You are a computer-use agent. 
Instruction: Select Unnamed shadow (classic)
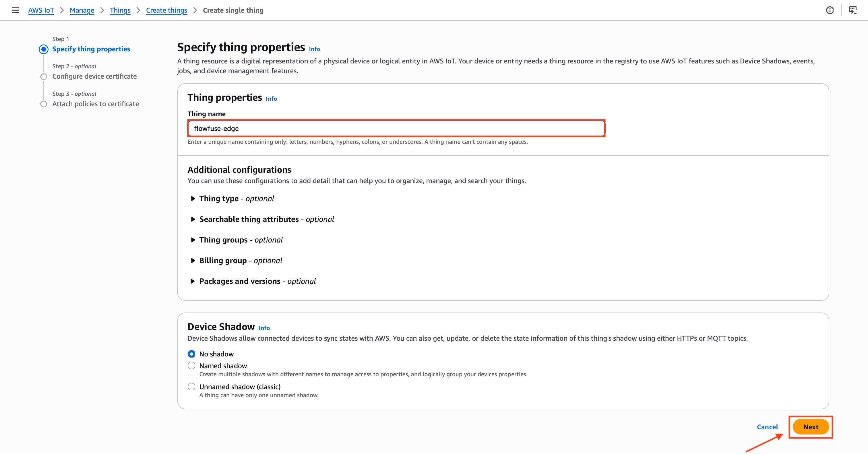coord(192,387)
